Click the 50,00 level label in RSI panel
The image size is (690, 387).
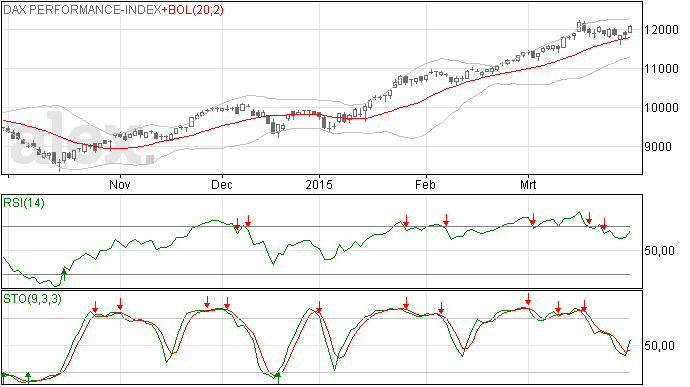click(x=659, y=251)
